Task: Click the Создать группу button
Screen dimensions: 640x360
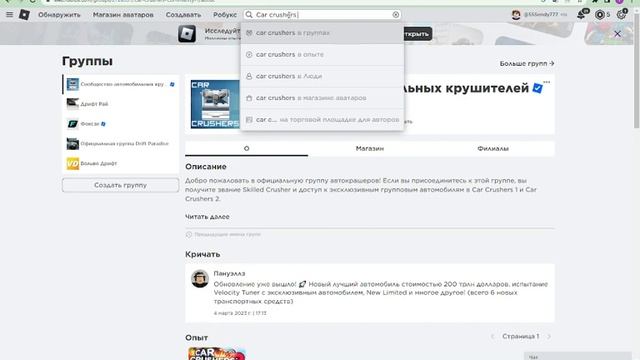Action: point(120,185)
